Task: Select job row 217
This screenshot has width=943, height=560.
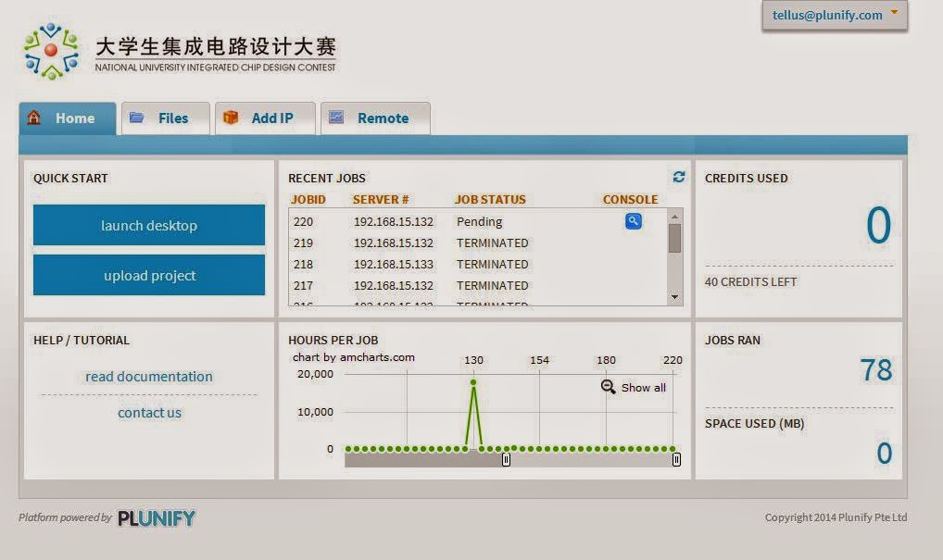Action: 477,285
